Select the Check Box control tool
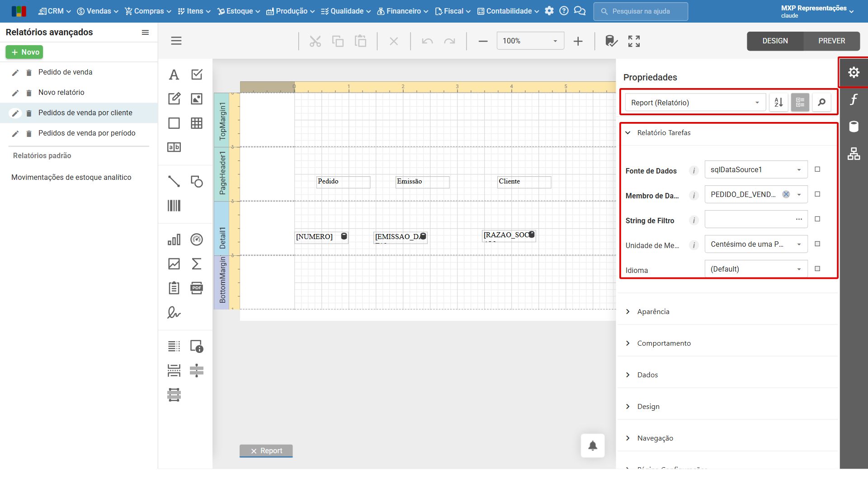 [x=197, y=75]
